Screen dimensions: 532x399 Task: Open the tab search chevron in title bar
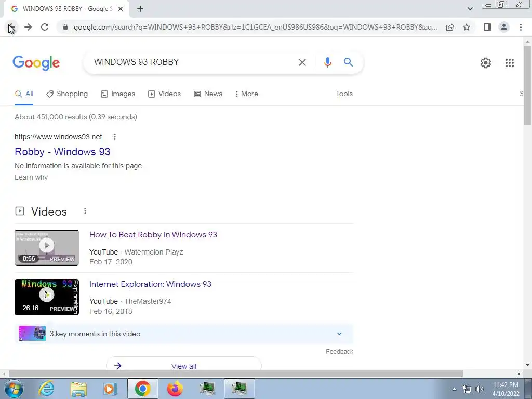[x=470, y=9]
